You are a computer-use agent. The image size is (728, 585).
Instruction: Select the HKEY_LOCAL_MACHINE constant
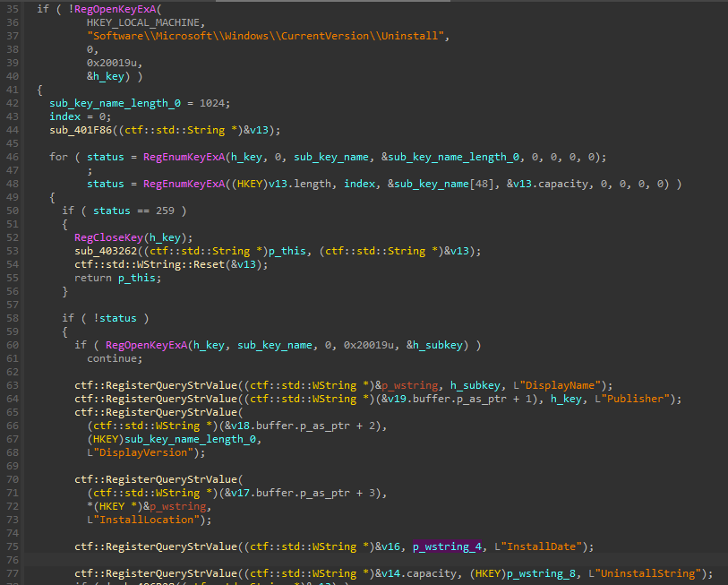(x=143, y=22)
